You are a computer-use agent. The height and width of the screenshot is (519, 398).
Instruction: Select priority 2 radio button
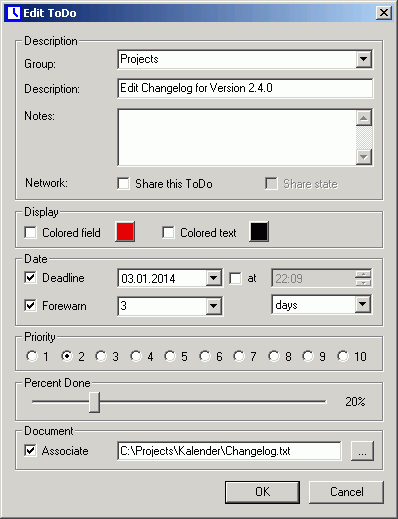pyautogui.click(x=67, y=356)
